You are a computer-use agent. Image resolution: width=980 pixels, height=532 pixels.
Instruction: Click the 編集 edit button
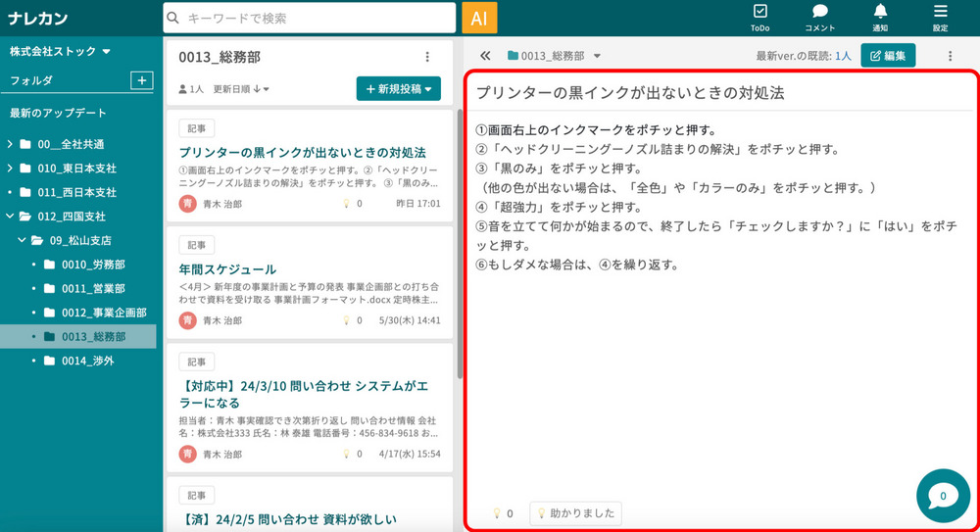point(888,56)
